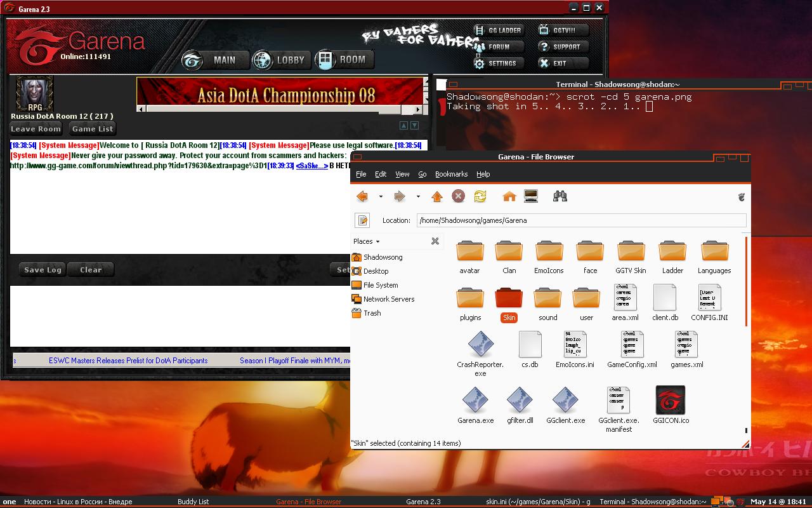
Task: Click the File Browser vertical scrollbar
Action: point(747,281)
